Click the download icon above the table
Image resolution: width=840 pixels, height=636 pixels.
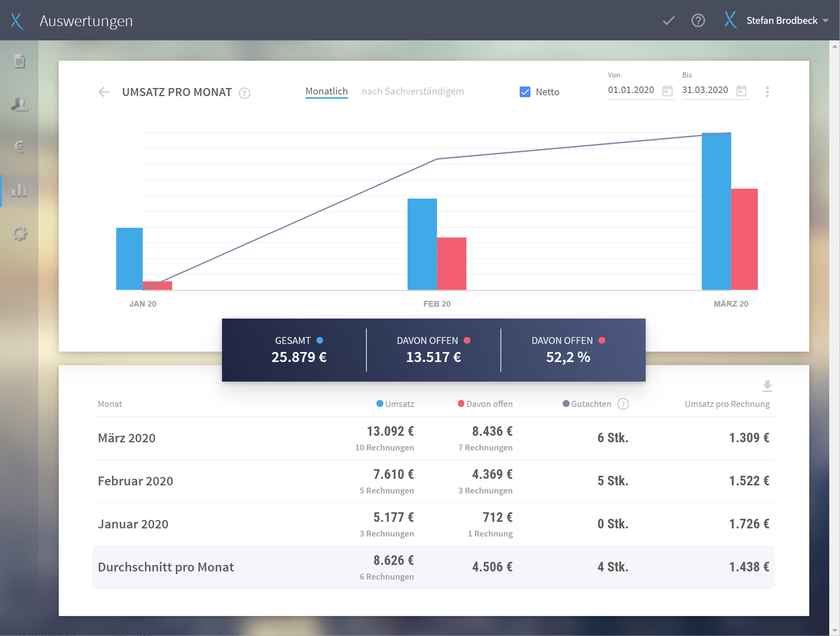[767, 386]
